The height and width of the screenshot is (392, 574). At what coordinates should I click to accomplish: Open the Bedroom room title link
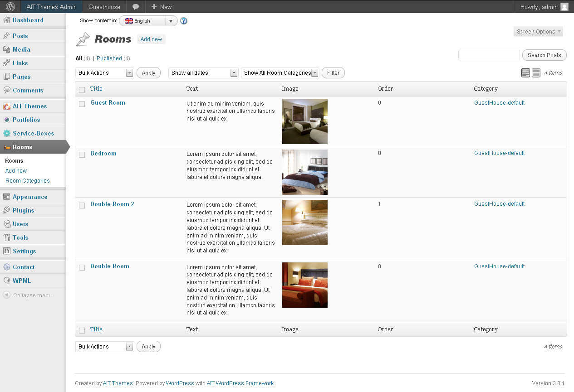click(x=103, y=153)
